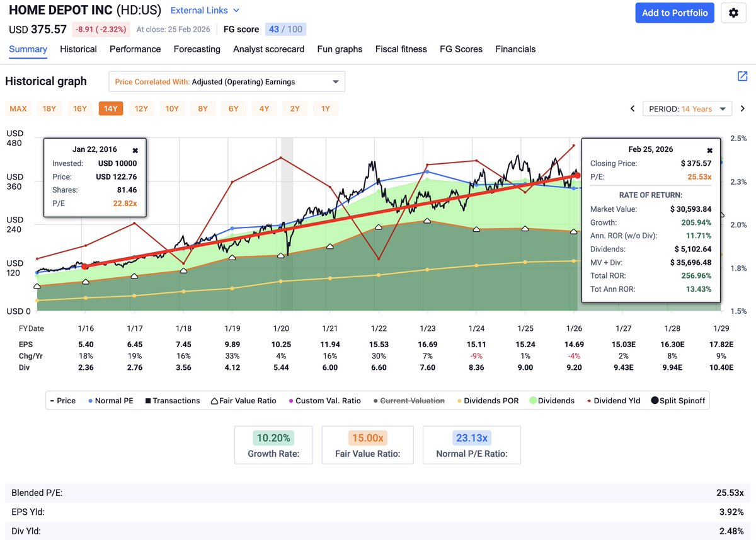
Task: Toggle Transactions series in legend
Action: pyautogui.click(x=172, y=401)
